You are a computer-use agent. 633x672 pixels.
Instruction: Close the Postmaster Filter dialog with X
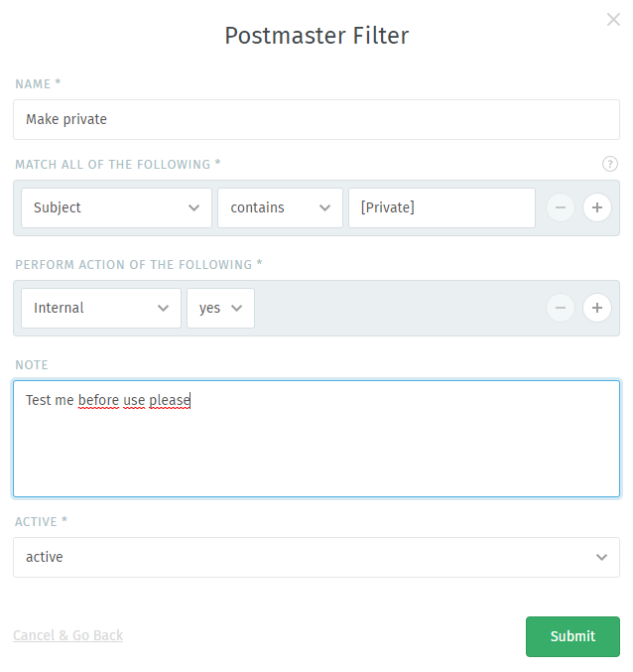(613, 19)
